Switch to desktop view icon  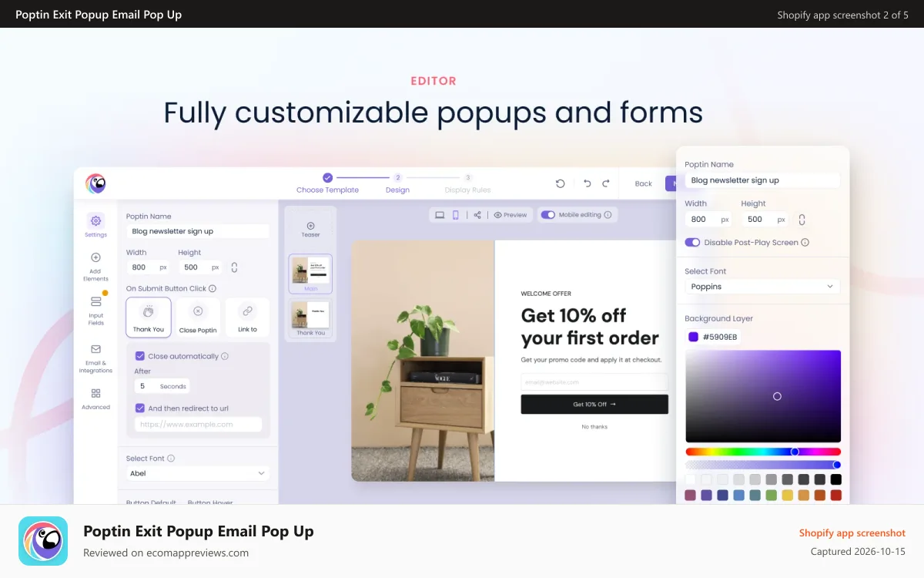point(440,215)
